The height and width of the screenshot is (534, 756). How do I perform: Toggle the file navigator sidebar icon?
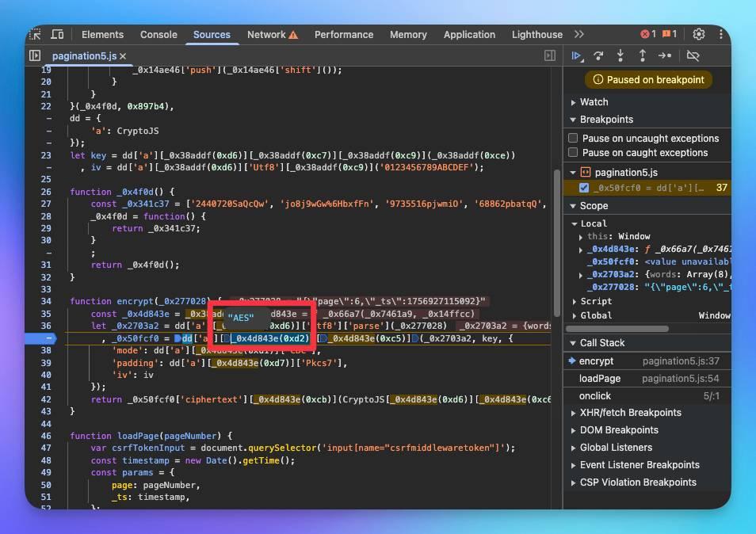tap(35, 56)
